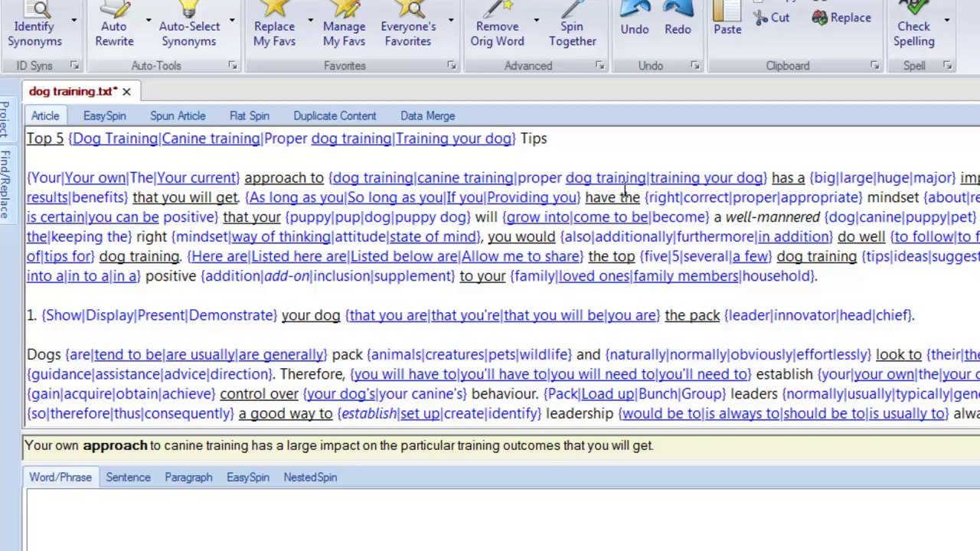The height and width of the screenshot is (551, 980).
Task: Select the Word/Phrase tab
Action: (60, 477)
